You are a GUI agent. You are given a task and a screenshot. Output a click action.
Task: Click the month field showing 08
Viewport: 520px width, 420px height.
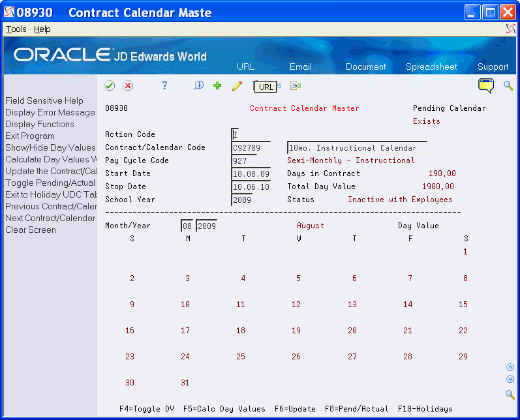point(187,226)
